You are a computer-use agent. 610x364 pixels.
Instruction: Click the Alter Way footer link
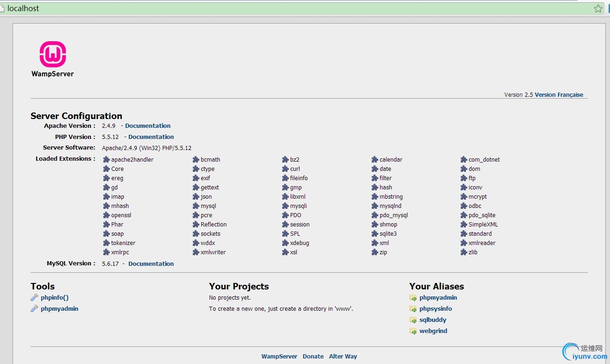click(x=343, y=357)
